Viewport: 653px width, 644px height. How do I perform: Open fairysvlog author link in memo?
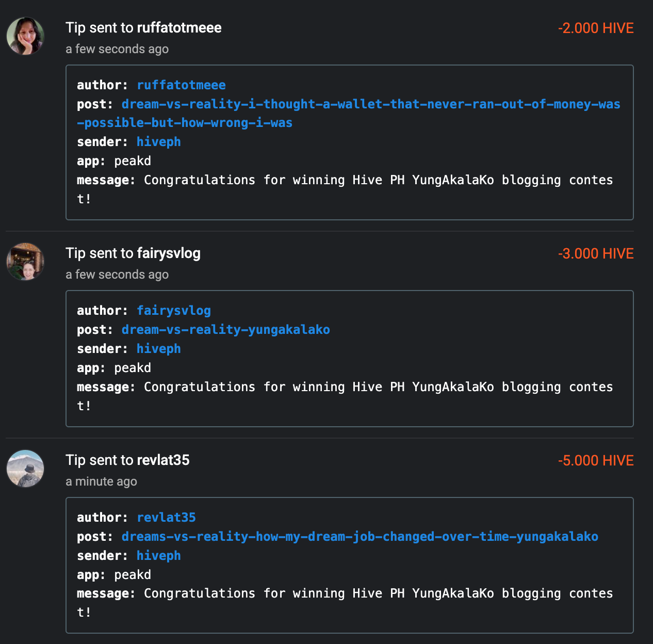(x=174, y=311)
